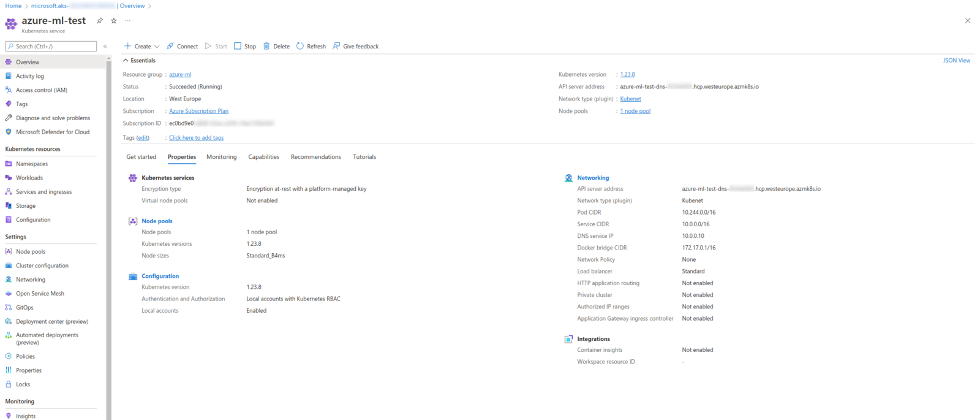Screen dimensions: 980x420
Task: Click Give feedback in toolbar
Action: point(355,46)
